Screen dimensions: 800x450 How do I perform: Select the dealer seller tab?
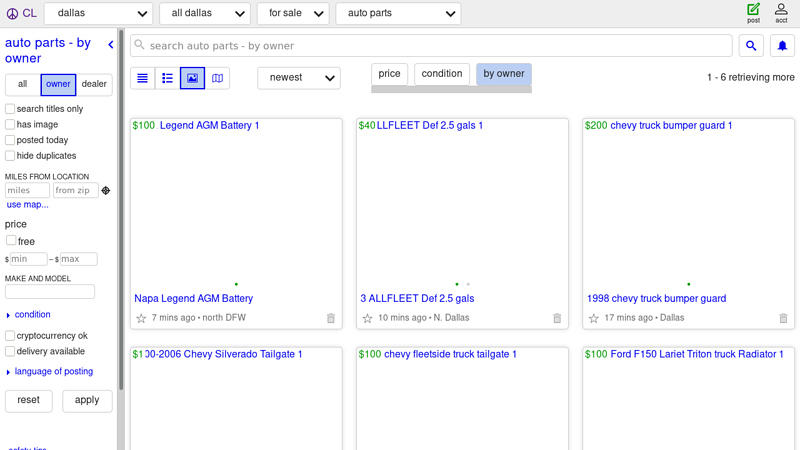tap(94, 84)
